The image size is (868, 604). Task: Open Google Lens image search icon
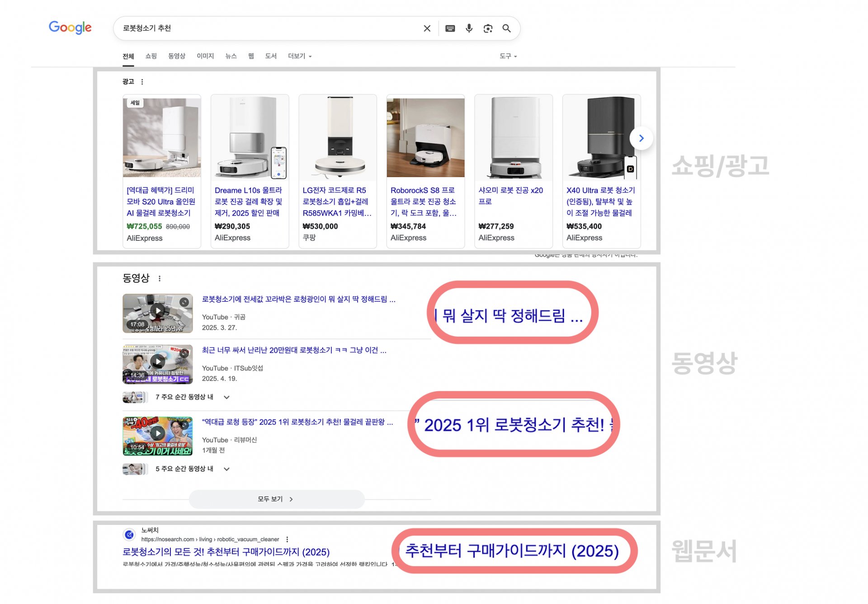point(488,28)
